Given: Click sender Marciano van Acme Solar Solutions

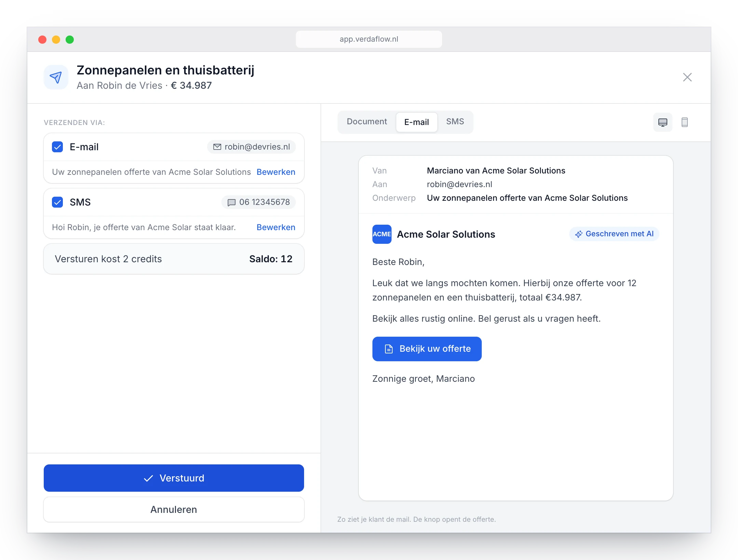Looking at the screenshot, I should tap(496, 171).
